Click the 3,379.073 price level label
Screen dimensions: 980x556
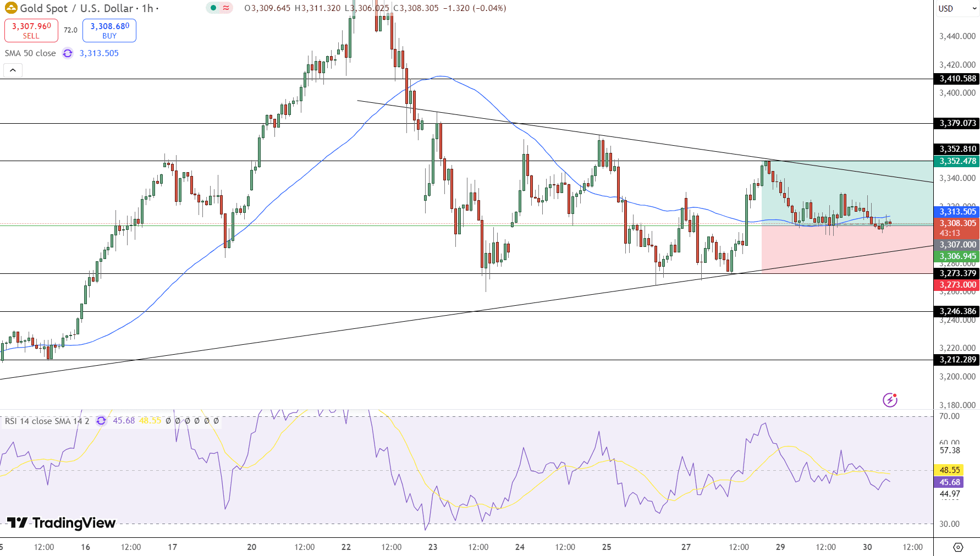click(x=957, y=123)
